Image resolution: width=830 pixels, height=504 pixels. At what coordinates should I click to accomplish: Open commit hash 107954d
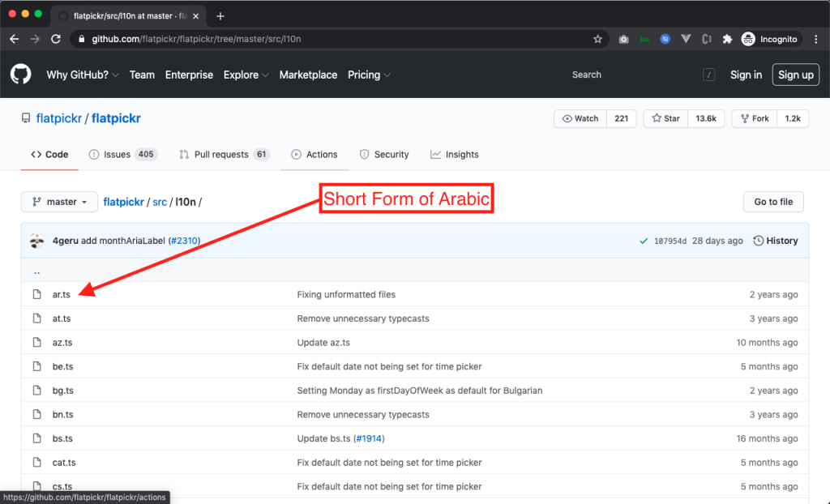[670, 241]
